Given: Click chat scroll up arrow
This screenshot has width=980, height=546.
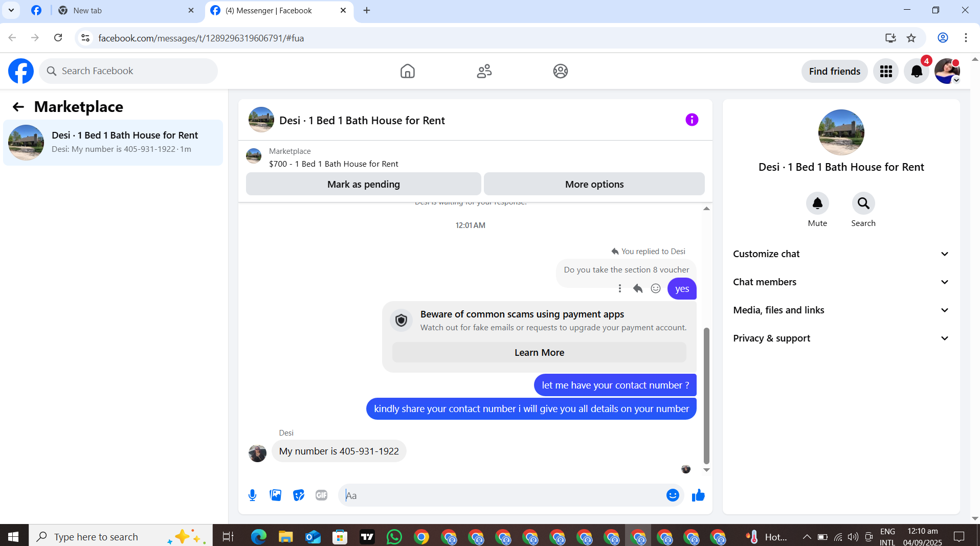Looking at the screenshot, I should (x=706, y=209).
